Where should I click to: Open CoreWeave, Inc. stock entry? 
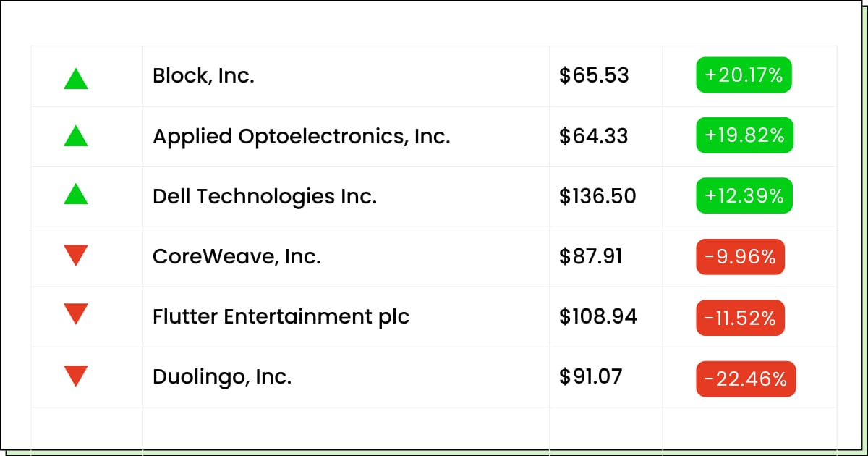237,256
